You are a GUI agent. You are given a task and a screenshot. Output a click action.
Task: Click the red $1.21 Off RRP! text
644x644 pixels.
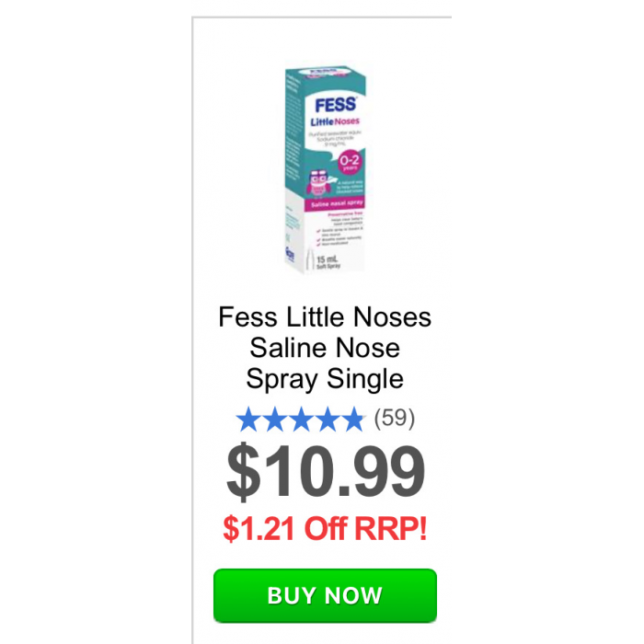pos(325,528)
